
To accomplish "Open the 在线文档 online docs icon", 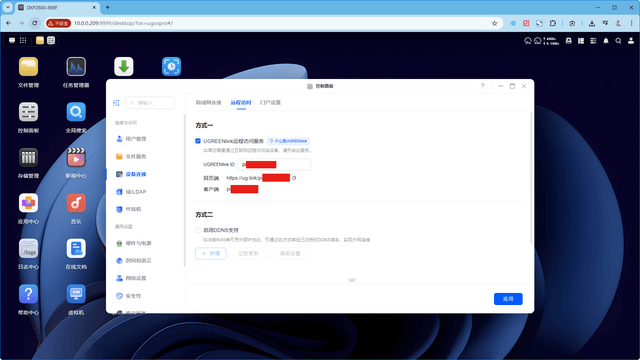I will click(x=76, y=249).
